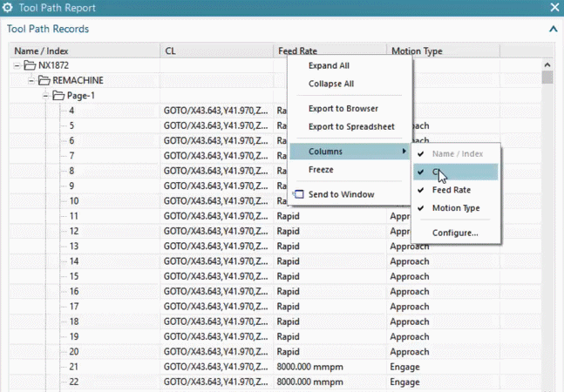Image resolution: width=564 pixels, height=392 pixels.
Task: Collapse the Page-1 tree node
Action: pyautogui.click(x=45, y=96)
